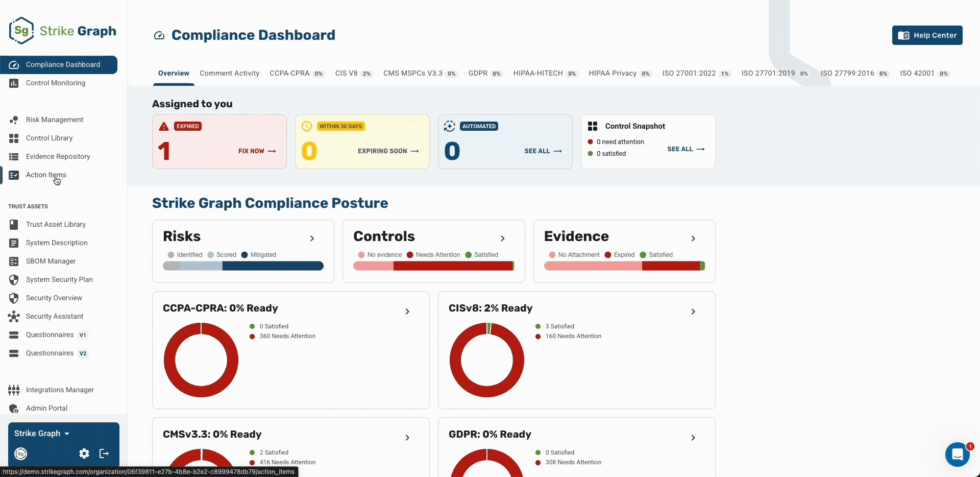
Task: Open the Admin Portal icon
Action: (14, 408)
